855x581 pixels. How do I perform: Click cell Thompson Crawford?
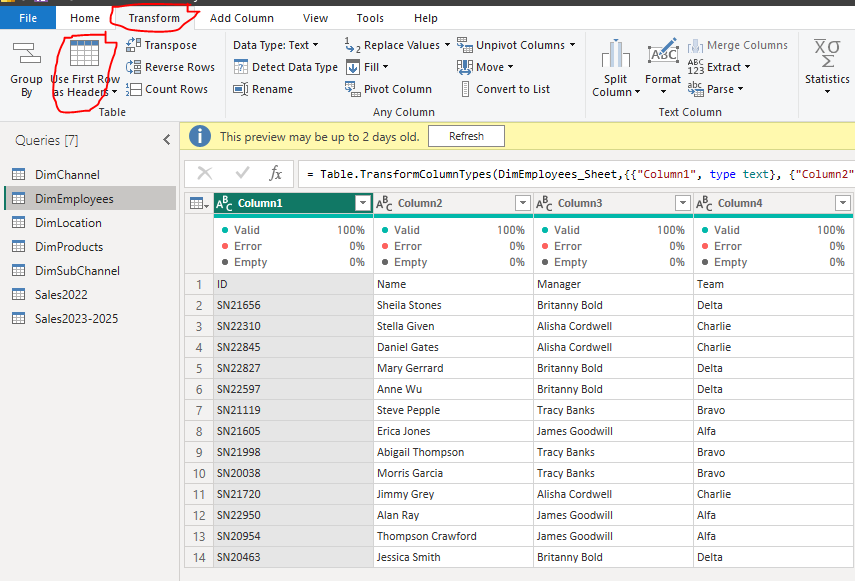point(453,536)
